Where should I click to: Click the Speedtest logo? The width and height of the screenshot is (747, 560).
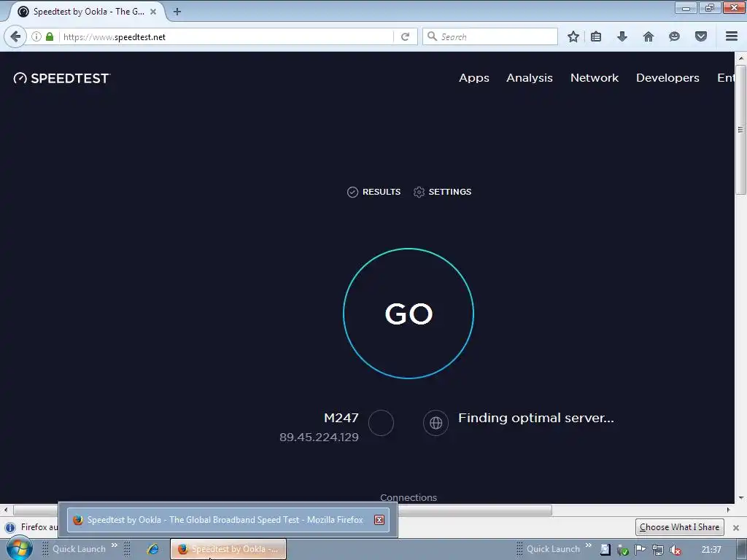click(62, 78)
